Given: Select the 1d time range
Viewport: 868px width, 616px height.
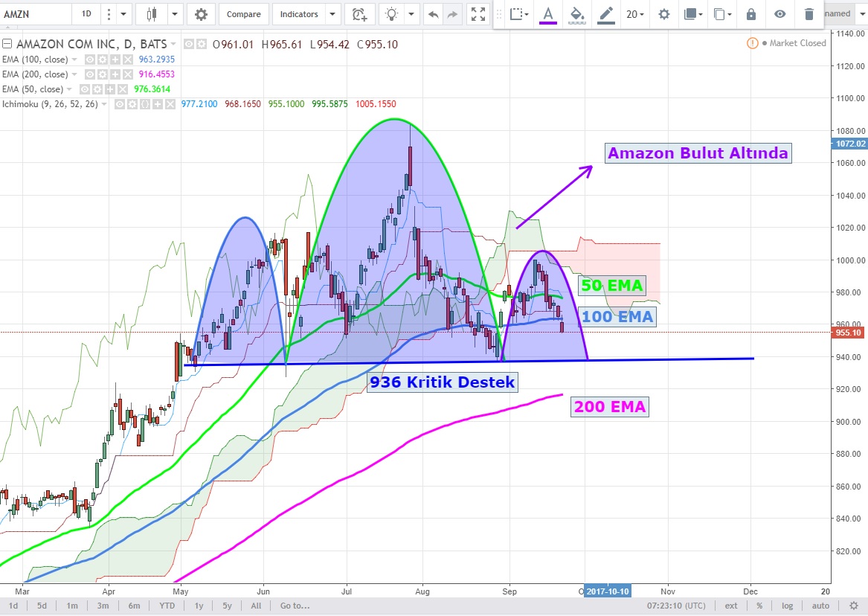Looking at the screenshot, I should click(x=13, y=606).
